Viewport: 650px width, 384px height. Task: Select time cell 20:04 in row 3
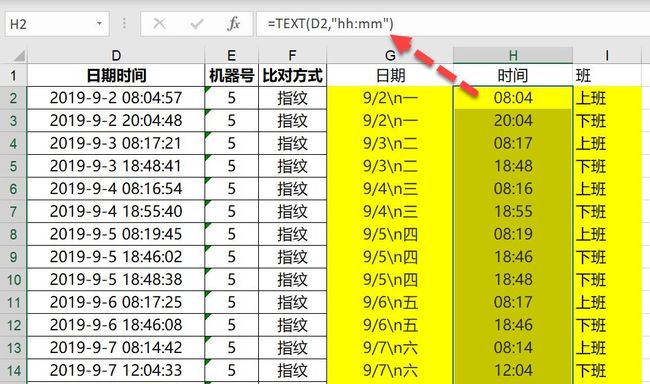513,121
